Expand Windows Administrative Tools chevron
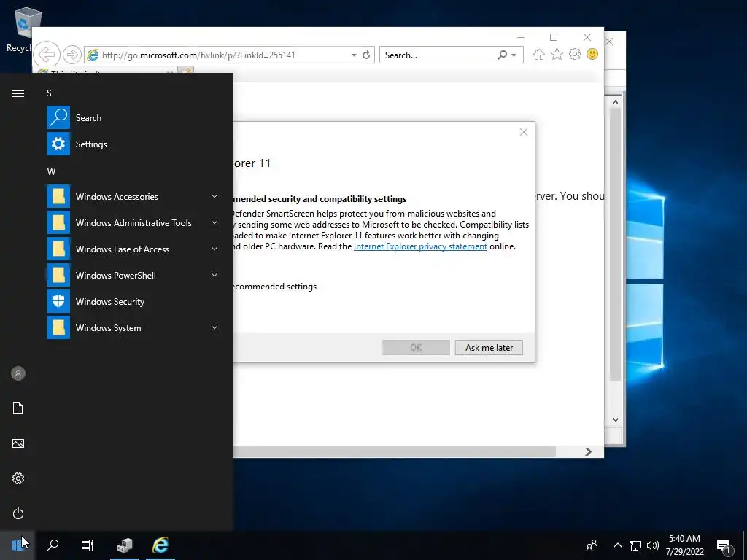Viewport: 747px width, 560px height. 214,222
